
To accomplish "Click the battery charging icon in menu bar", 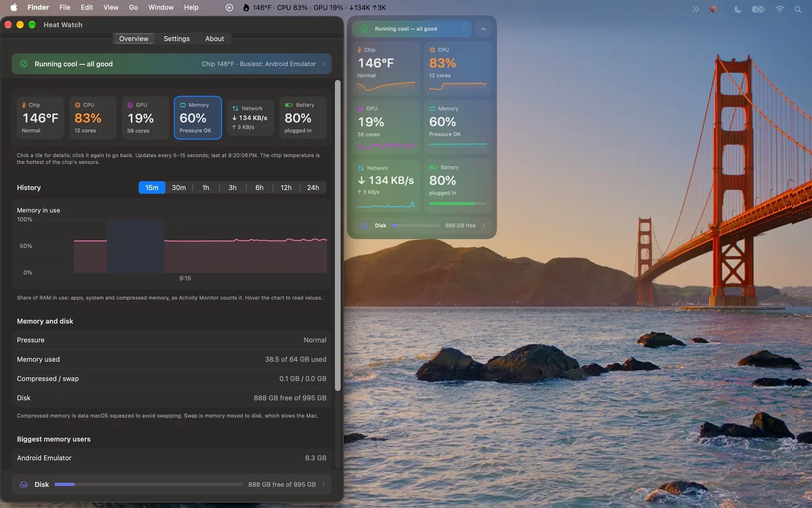I will pyautogui.click(x=759, y=9).
